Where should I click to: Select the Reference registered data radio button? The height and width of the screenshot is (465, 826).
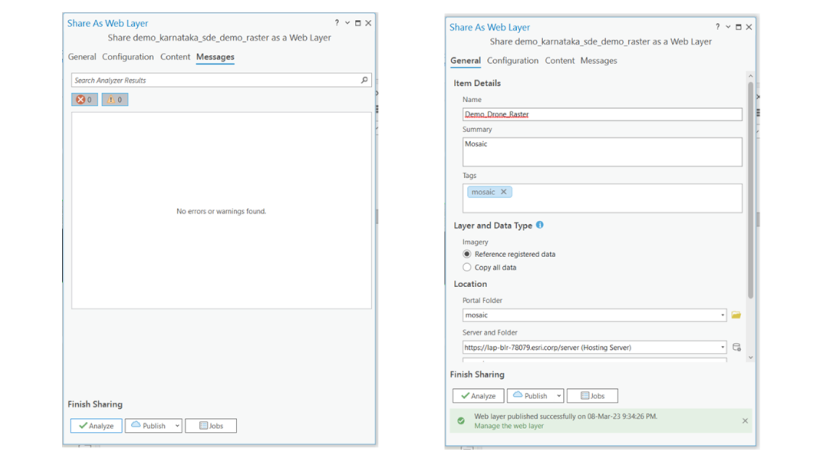467,254
